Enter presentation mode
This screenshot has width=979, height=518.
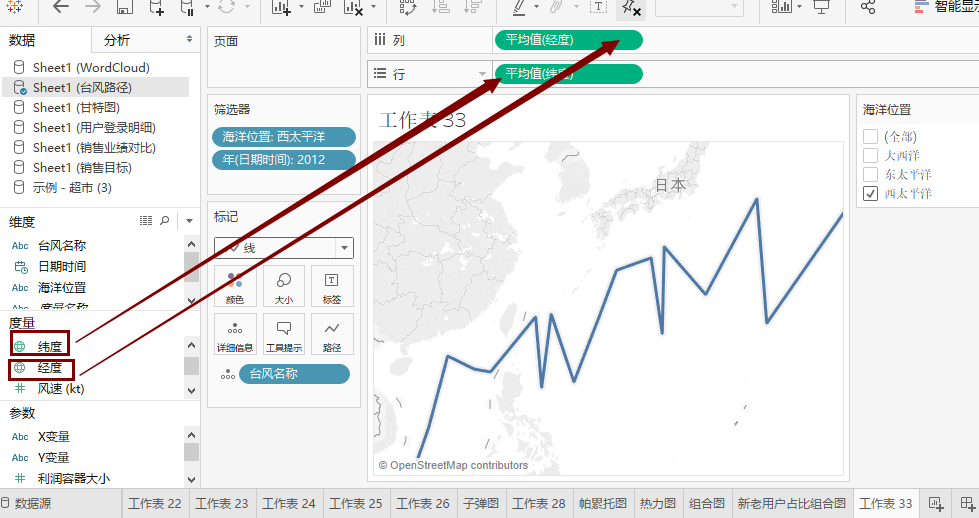[x=822, y=7]
